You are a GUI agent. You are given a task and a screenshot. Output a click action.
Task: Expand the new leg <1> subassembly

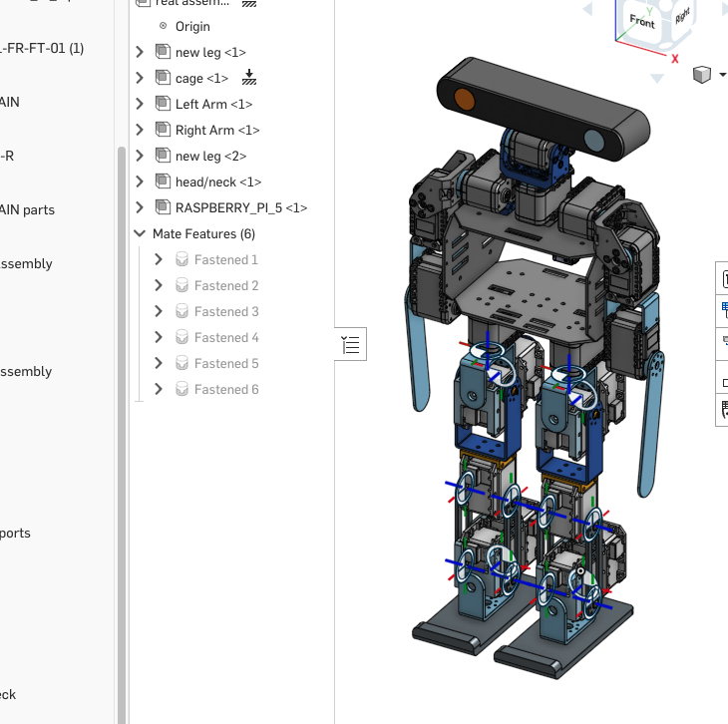140,52
